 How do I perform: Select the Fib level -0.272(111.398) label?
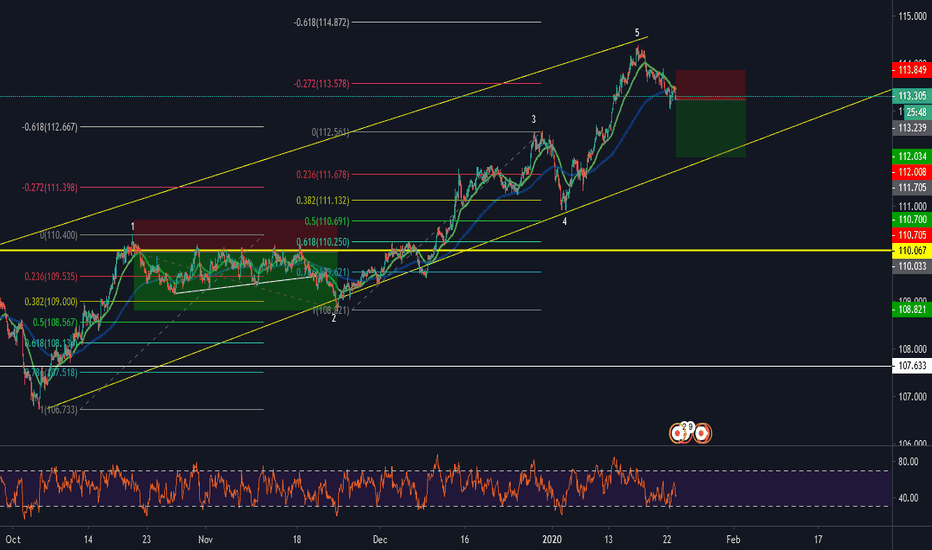tap(50, 188)
